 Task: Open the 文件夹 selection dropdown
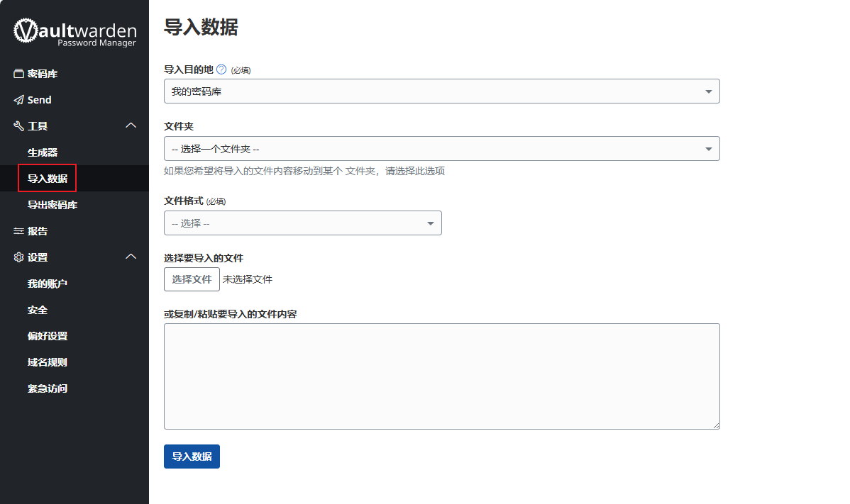tap(441, 149)
